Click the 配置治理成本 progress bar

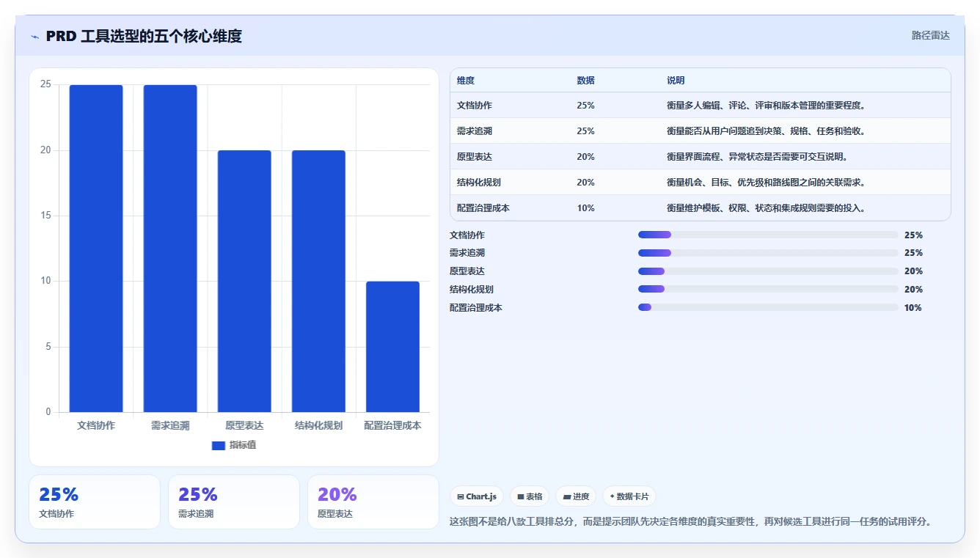(768, 308)
